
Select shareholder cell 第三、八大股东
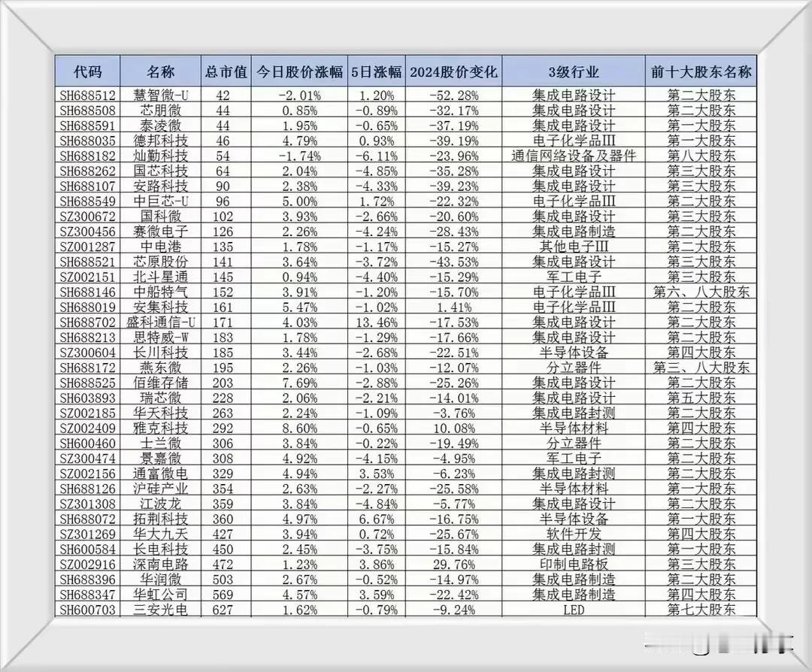701,368
